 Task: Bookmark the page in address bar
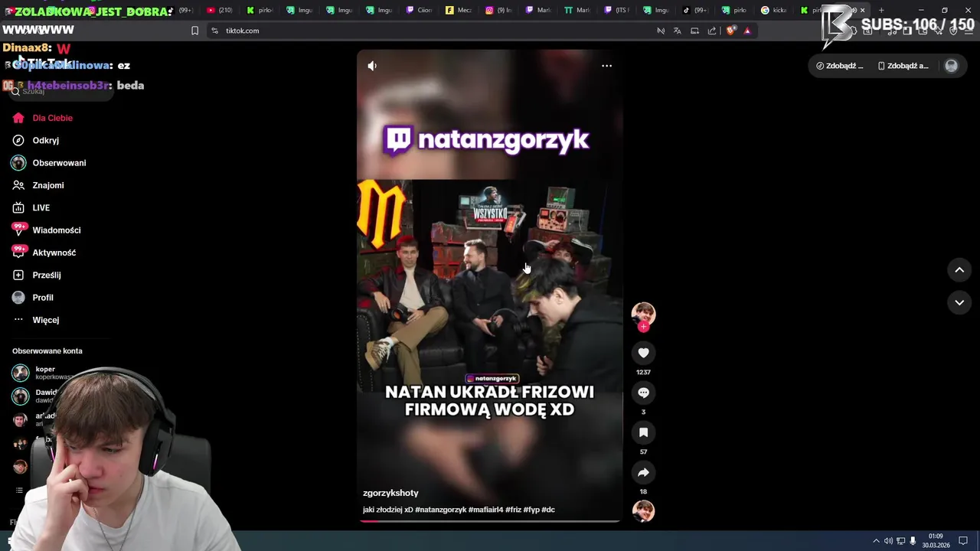tap(194, 31)
